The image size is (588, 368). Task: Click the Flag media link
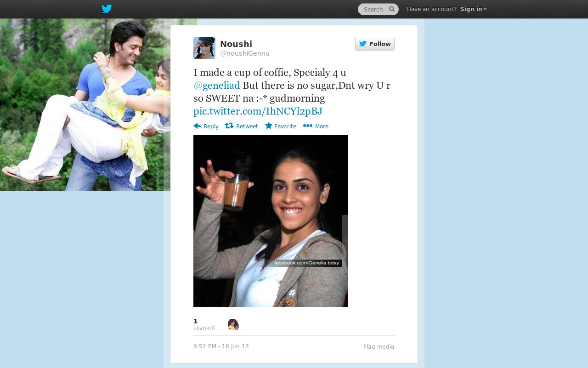point(379,347)
